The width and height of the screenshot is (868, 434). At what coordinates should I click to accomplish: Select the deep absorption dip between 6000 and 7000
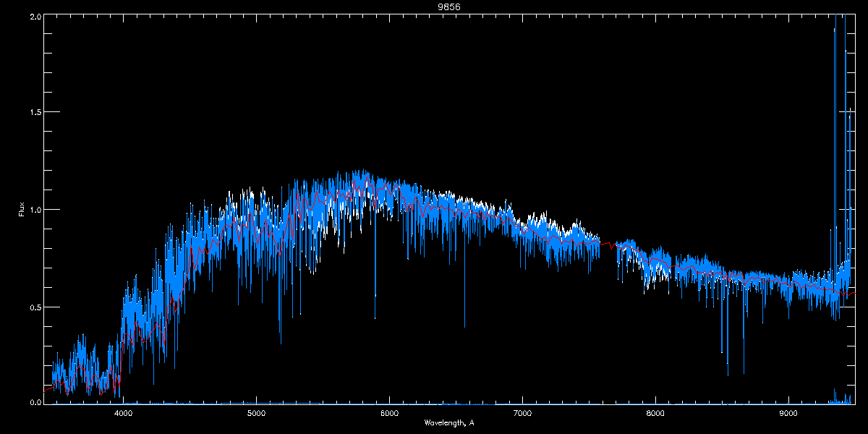[x=464, y=325]
